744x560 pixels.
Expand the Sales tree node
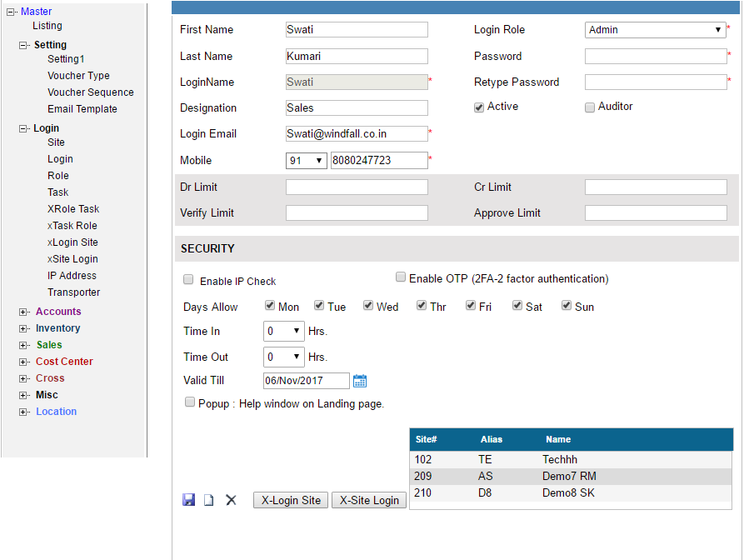click(x=22, y=345)
